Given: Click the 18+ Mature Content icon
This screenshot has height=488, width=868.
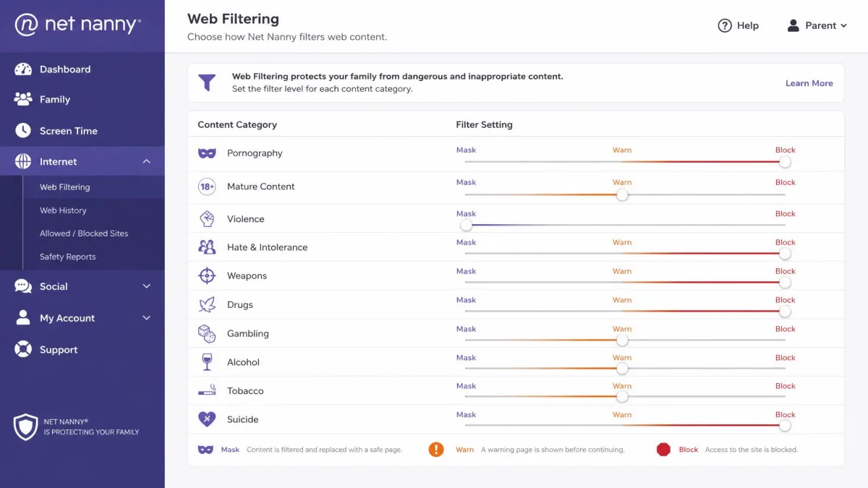Looking at the screenshot, I should [207, 187].
